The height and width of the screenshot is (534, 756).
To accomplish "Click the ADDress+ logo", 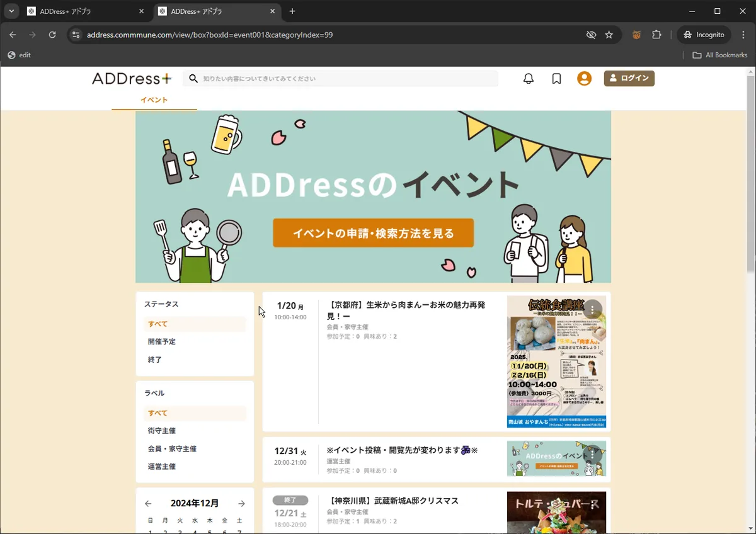I will click(132, 79).
